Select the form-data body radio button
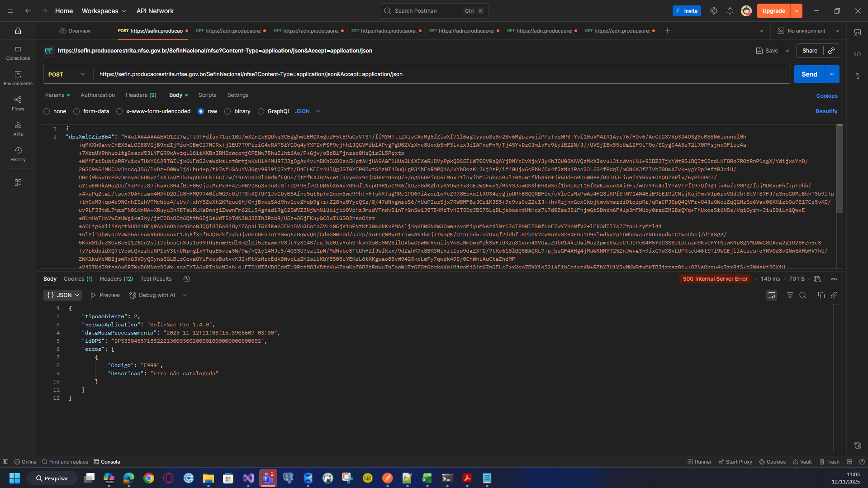Screen dimensions: 868x488 76,111
